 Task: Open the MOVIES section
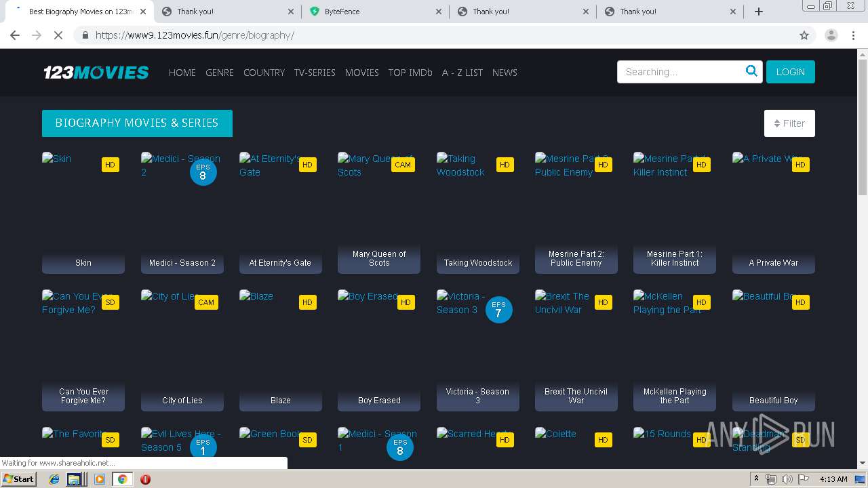(362, 73)
